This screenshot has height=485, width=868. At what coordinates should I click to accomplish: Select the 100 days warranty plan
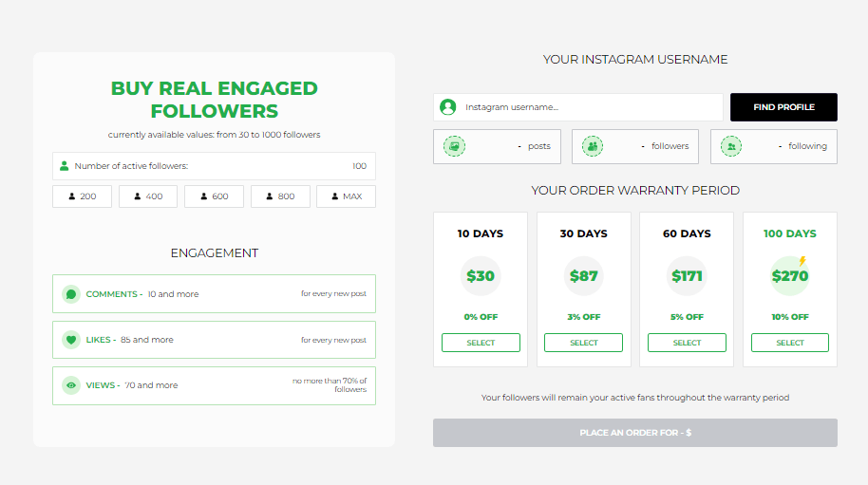[x=790, y=343]
